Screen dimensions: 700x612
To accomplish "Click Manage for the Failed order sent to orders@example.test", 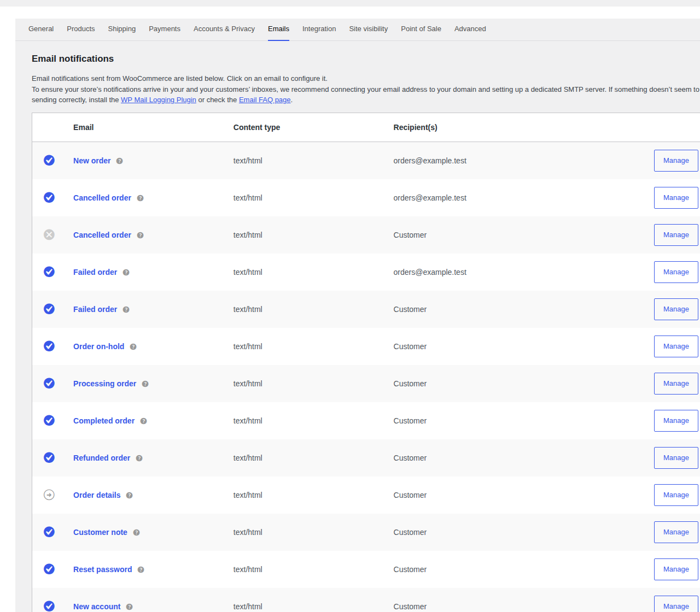I will tap(676, 272).
